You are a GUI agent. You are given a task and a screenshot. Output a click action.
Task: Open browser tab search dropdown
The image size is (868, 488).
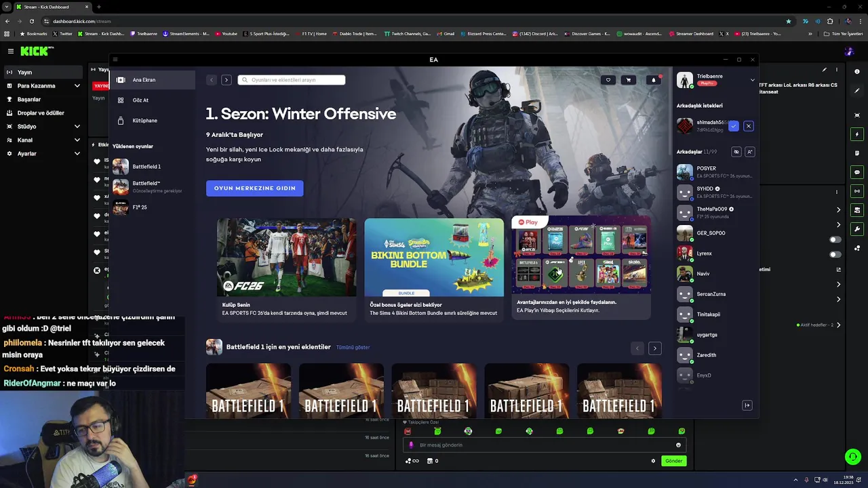coord(6,7)
